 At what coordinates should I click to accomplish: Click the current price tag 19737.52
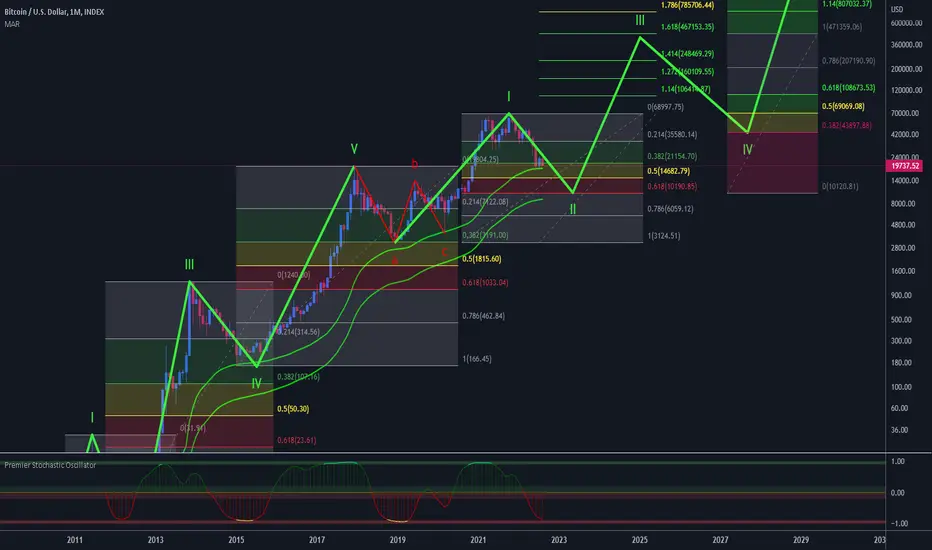(905, 166)
